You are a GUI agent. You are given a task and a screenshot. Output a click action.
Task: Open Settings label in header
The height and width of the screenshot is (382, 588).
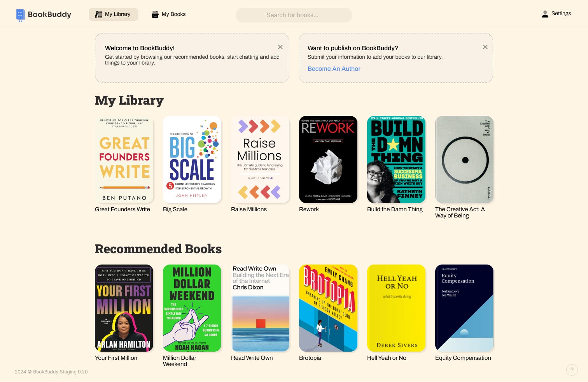pos(561,14)
